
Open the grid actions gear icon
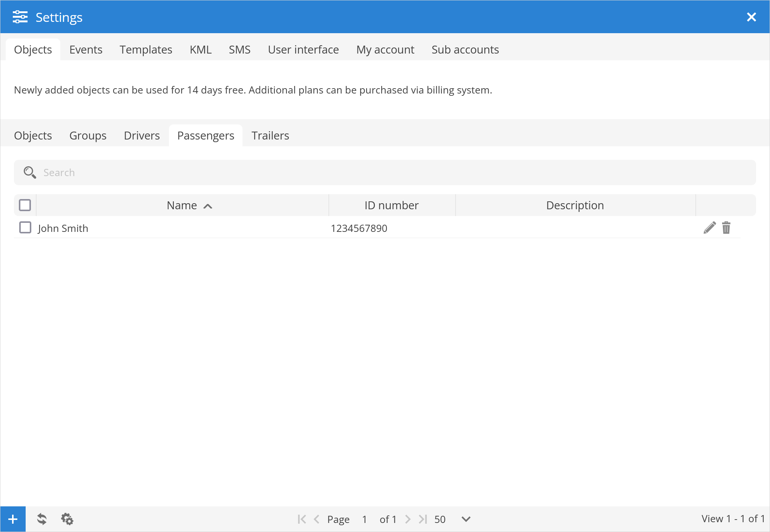pyautogui.click(x=67, y=519)
